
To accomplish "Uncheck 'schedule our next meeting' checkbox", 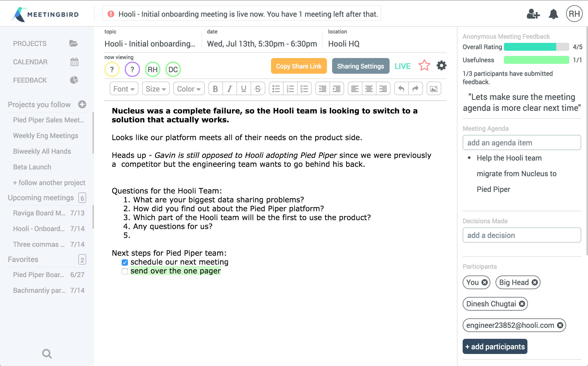I will (125, 262).
